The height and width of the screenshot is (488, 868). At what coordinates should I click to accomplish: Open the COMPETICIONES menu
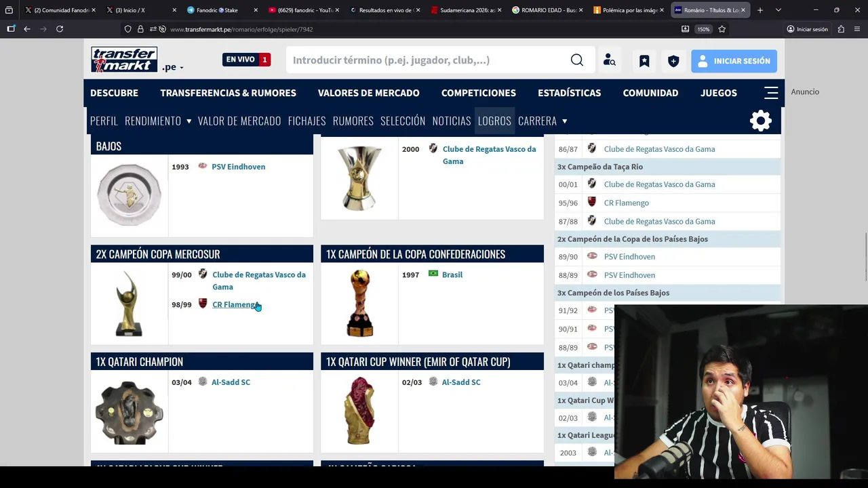tap(479, 93)
